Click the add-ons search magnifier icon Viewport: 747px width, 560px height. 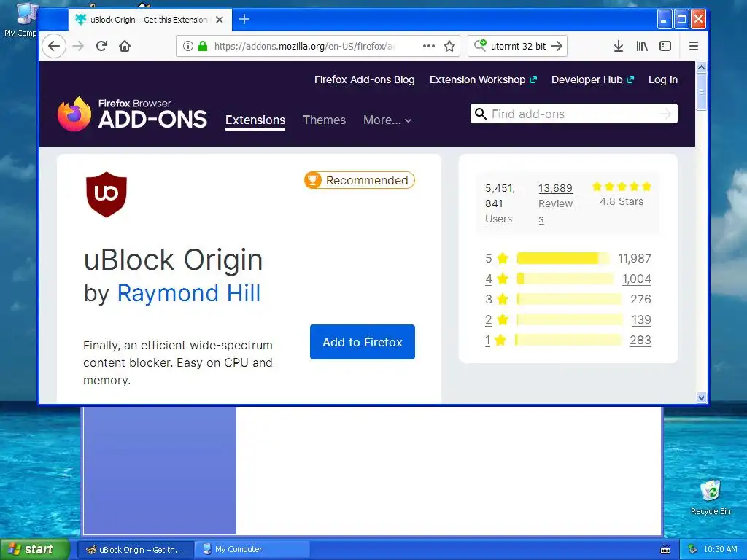[x=481, y=114]
